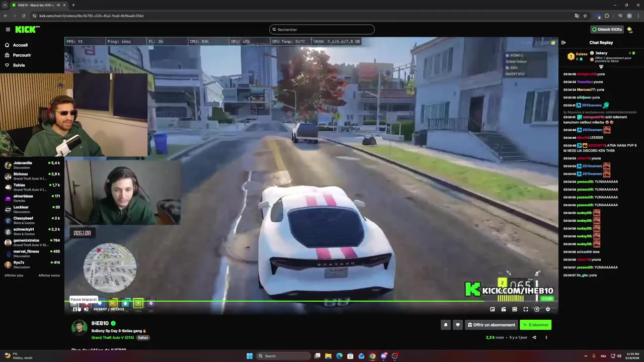Open the user profile avatar menu
Image resolution: width=644 pixels, height=362 pixels.
pos(630,30)
